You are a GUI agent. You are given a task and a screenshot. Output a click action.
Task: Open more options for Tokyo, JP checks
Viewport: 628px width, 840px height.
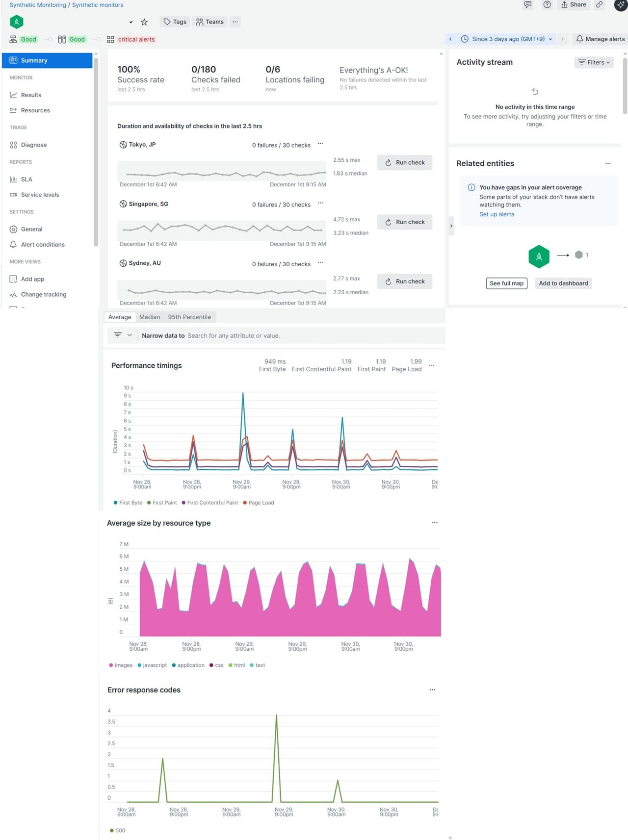coord(320,144)
